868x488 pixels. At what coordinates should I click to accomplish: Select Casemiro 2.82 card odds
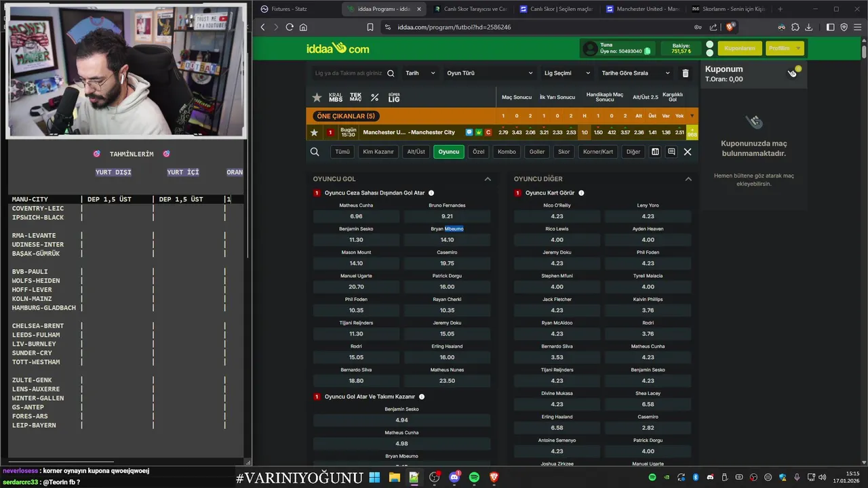(x=648, y=428)
